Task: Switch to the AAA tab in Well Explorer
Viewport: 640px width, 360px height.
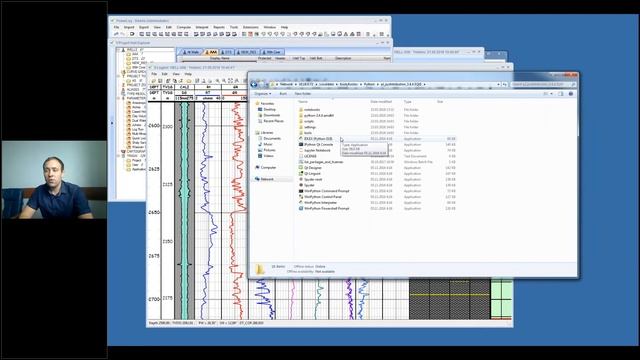Action: pos(211,52)
